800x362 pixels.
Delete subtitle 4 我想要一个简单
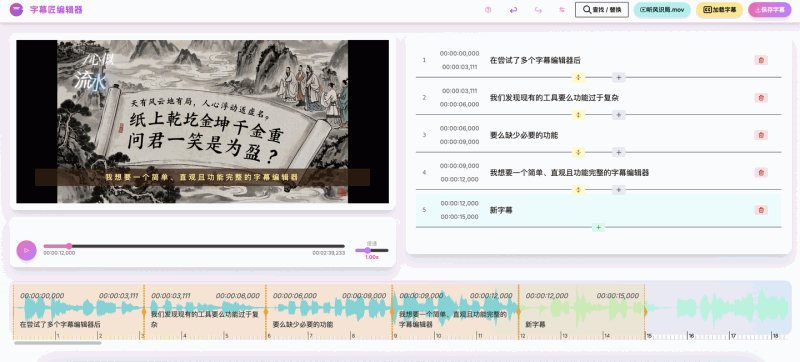coord(761,172)
